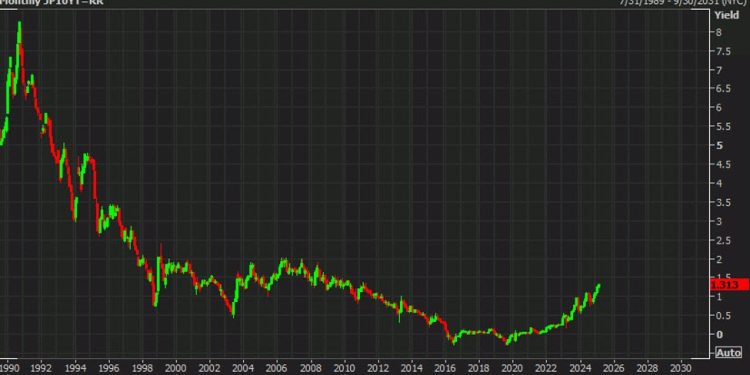Click the 2018 year label

(x=478, y=368)
